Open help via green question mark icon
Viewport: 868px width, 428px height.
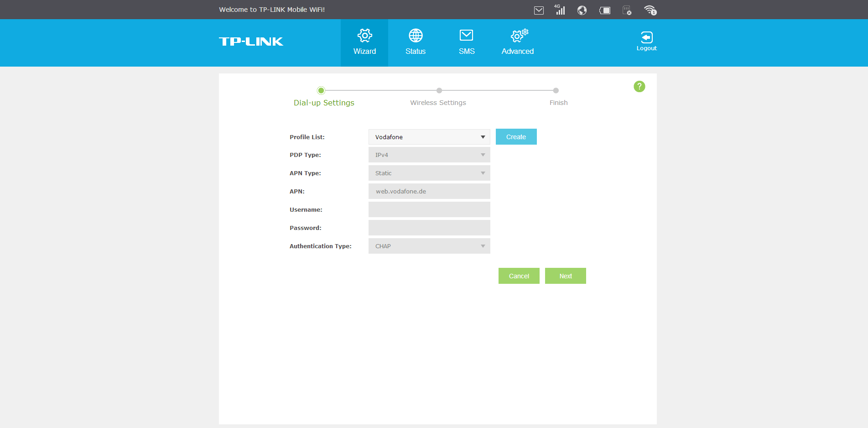pos(639,86)
